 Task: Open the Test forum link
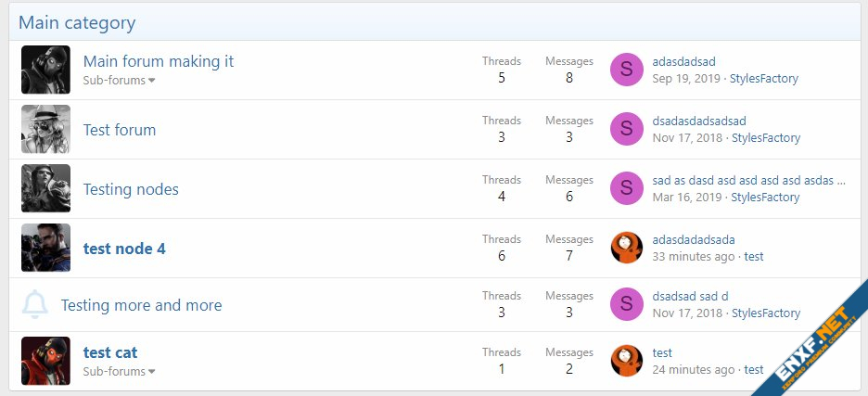[120, 130]
